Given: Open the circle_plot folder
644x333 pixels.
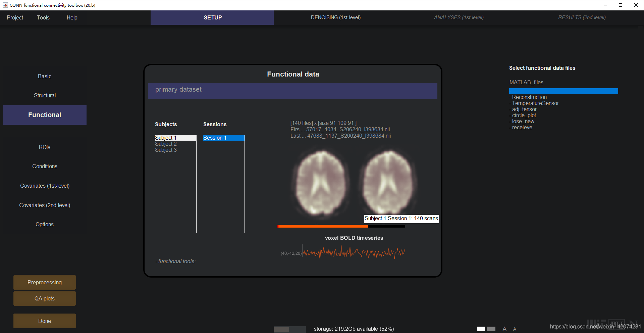Looking at the screenshot, I should point(523,115).
